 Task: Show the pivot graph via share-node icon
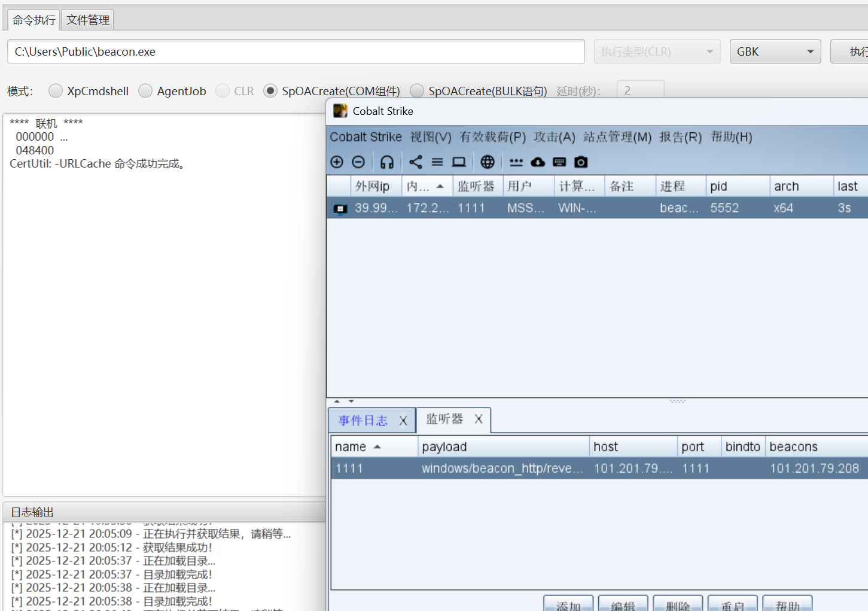click(416, 162)
